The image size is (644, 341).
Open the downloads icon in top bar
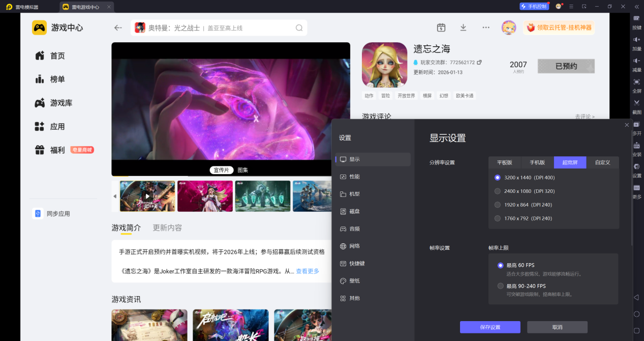coord(463,27)
